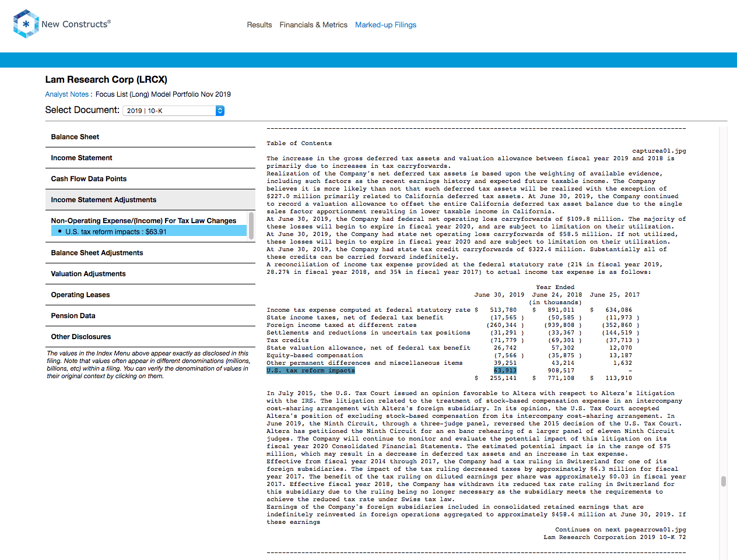
Task: Click the index menu scrollbar thumb
Action: (252, 225)
